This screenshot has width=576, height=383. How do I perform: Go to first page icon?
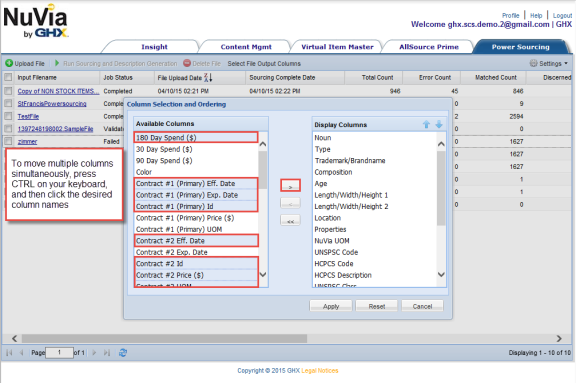pos(9,353)
